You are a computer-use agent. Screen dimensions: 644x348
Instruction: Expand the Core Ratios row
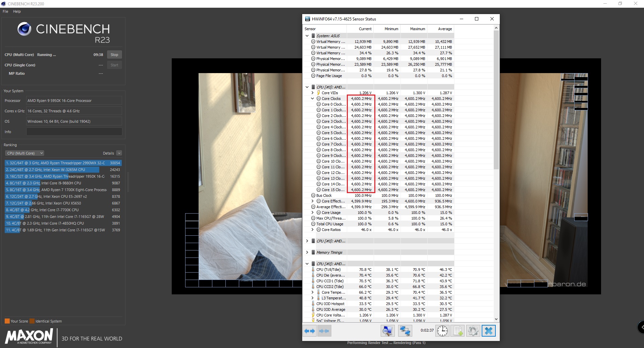click(312, 230)
